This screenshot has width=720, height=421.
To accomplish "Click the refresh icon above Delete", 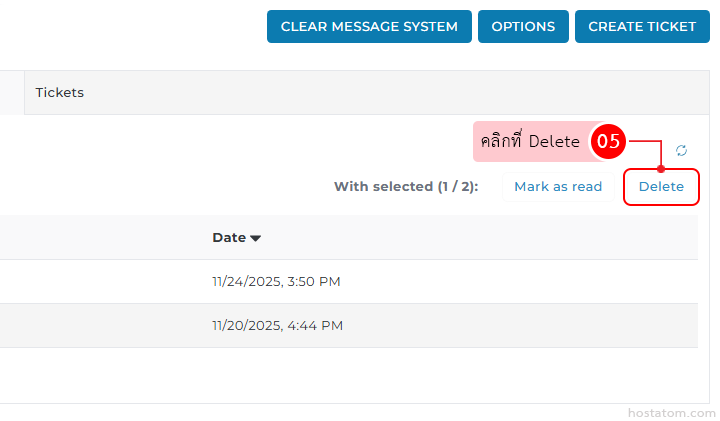I will click(x=681, y=150).
